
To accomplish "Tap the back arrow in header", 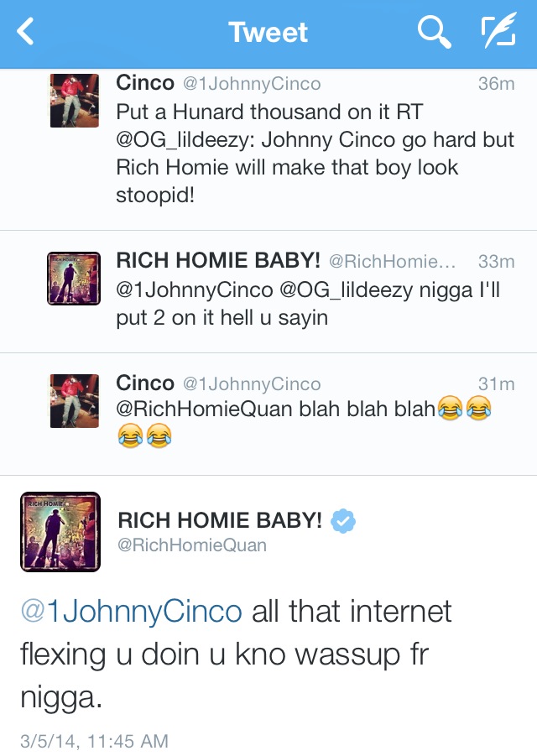I will click(x=25, y=31).
